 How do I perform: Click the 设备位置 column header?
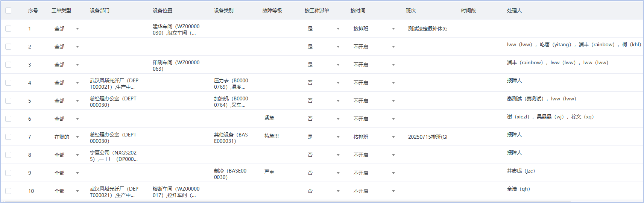(163, 11)
